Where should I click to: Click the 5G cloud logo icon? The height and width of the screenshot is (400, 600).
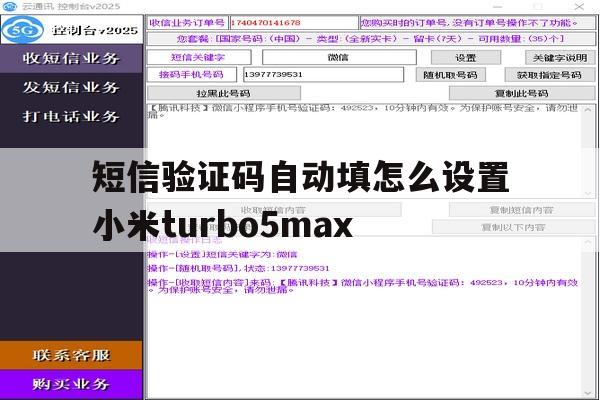click(23, 30)
